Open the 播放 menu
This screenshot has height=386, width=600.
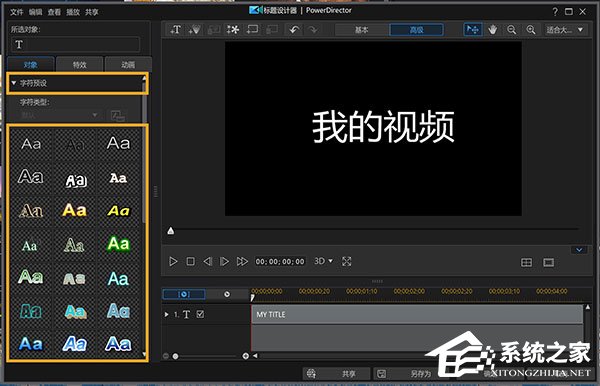pos(73,12)
